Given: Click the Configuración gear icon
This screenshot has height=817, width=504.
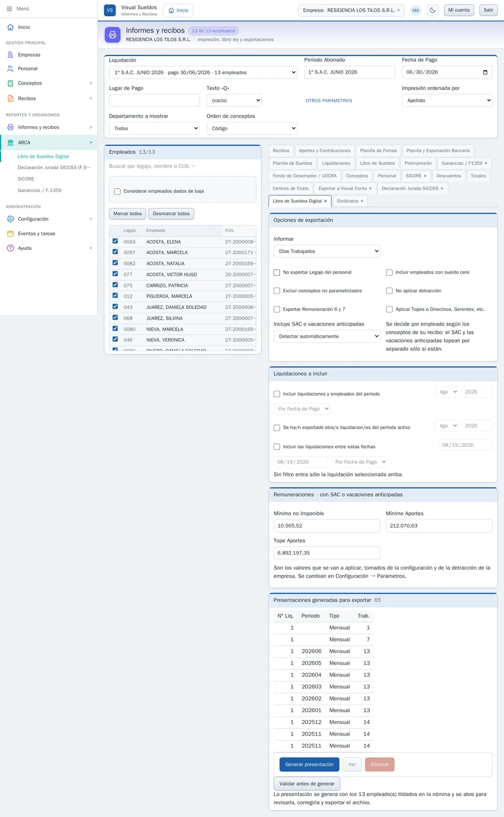Looking at the screenshot, I should click(x=10, y=219).
